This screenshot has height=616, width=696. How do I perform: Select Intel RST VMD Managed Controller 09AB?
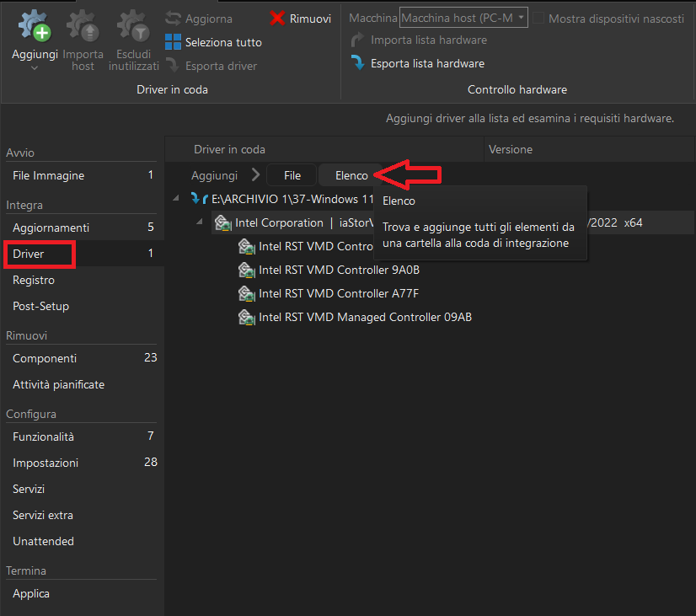pos(366,317)
